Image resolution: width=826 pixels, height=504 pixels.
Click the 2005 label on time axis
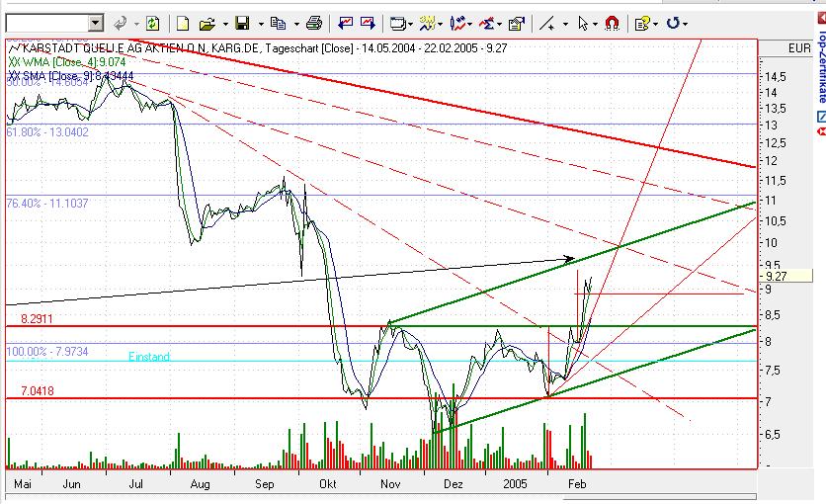(515, 484)
